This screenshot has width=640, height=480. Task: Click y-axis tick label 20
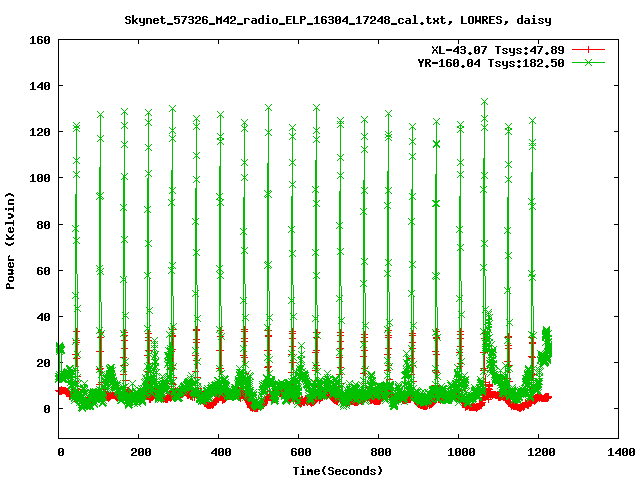coord(43,363)
